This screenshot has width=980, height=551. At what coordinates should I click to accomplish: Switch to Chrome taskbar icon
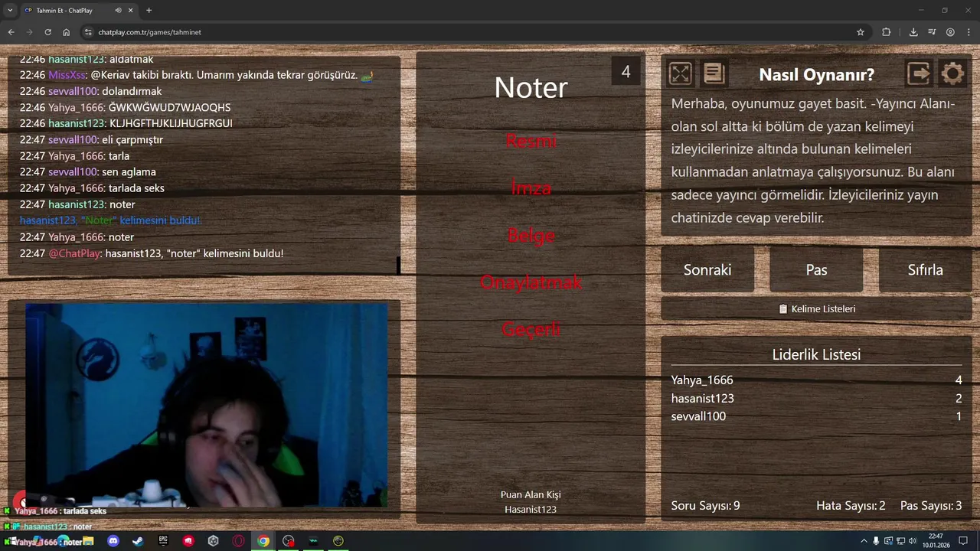tap(263, 541)
